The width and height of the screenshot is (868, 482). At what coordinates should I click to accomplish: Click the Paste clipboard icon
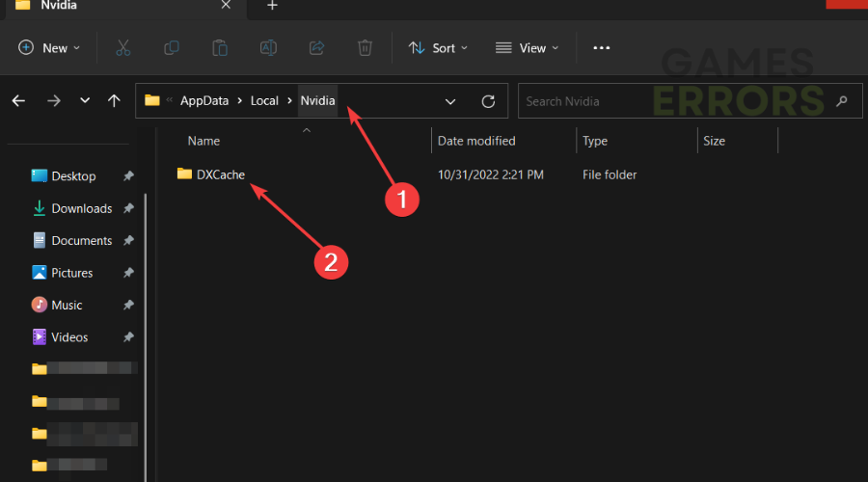click(x=220, y=47)
